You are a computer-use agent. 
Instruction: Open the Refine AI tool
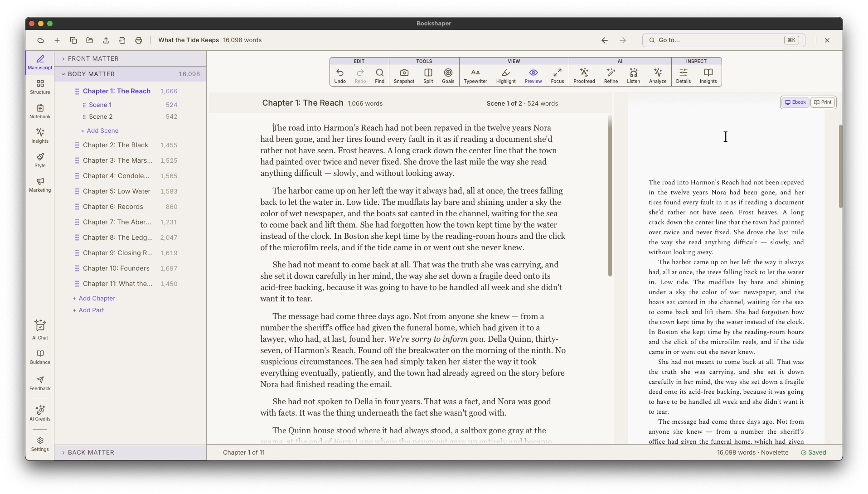coord(611,76)
